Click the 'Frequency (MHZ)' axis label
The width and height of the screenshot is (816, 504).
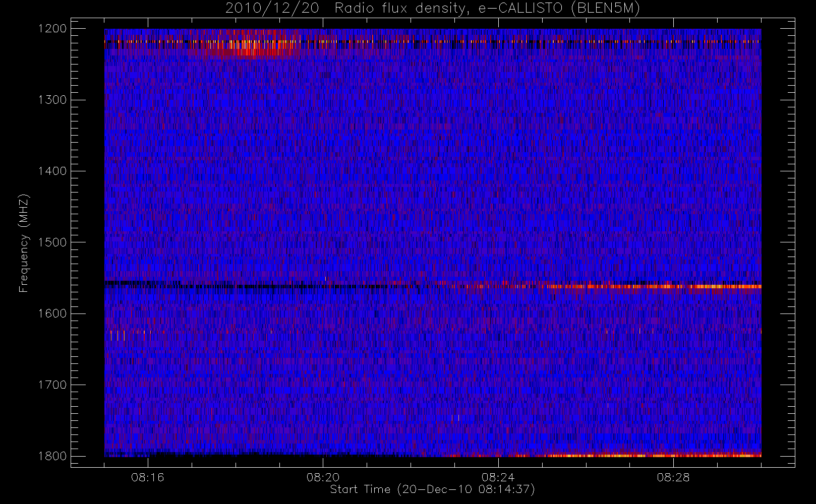click(23, 243)
